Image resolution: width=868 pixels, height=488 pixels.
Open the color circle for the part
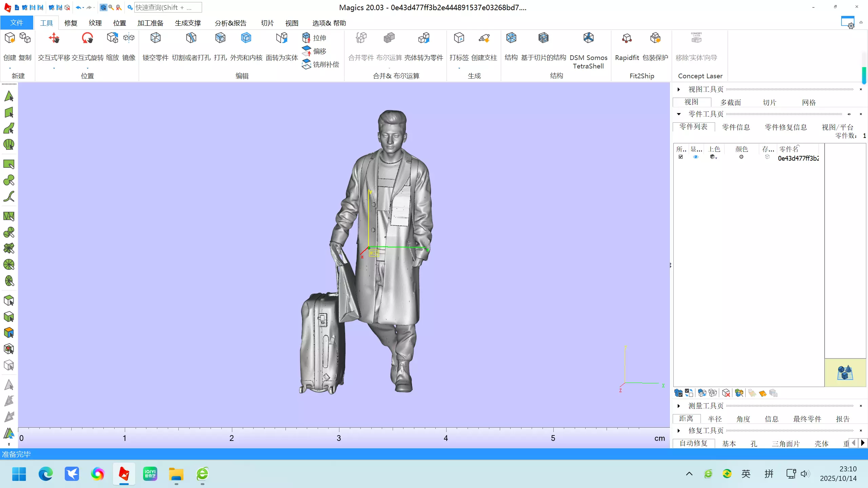741,157
